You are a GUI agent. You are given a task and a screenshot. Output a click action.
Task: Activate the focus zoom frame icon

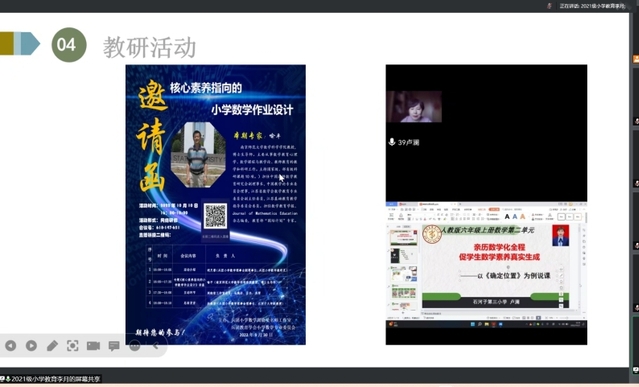click(x=73, y=346)
